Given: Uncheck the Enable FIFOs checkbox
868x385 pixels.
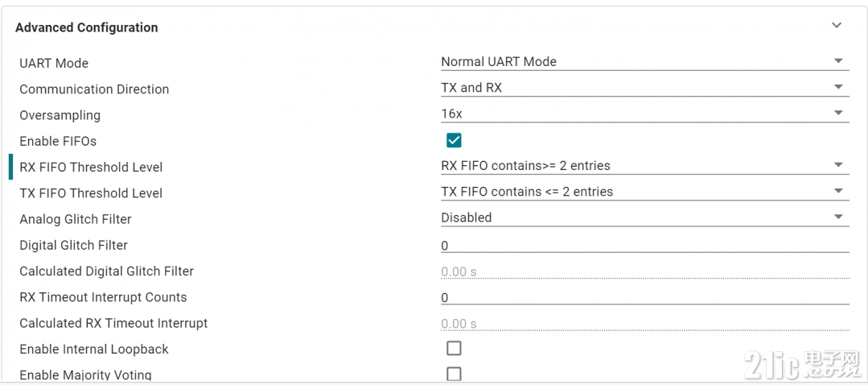Looking at the screenshot, I should coord(454,140).
